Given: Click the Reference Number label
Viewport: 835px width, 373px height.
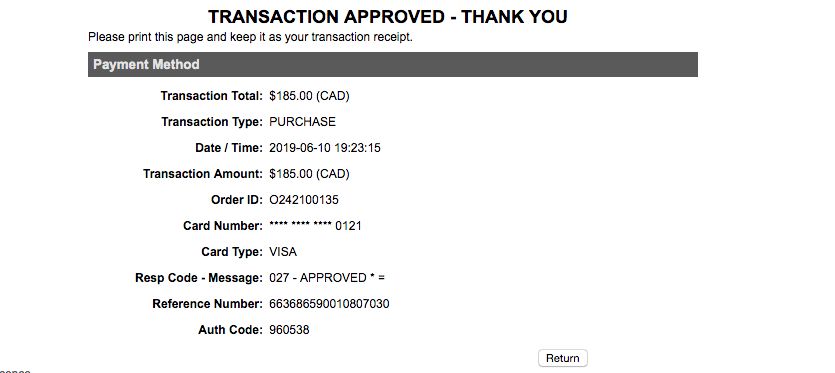Looking at the screenshot, I should coord(208,304).
